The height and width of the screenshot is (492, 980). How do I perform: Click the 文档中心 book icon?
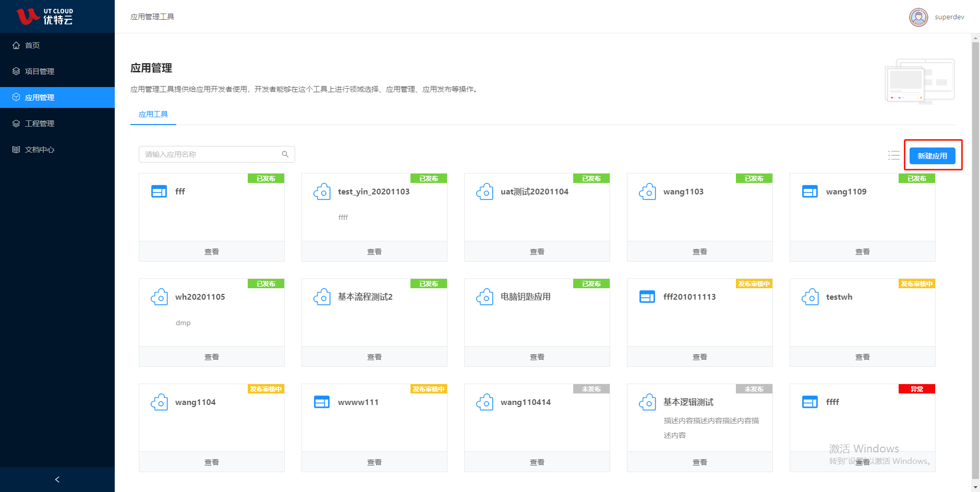pyautogui.click(x=16, y=150)
